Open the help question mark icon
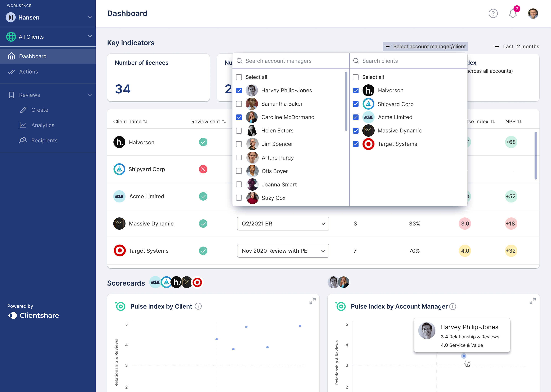Screen dimensions: 551x392 coord(493,14)
